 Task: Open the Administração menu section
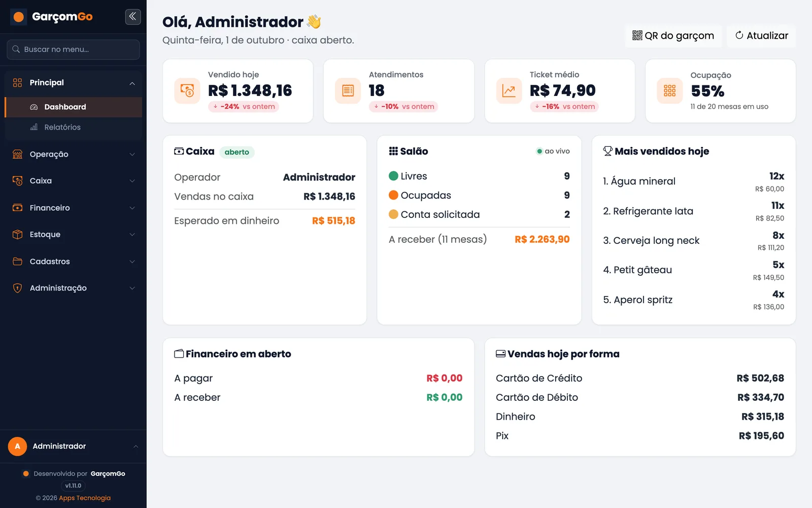click(74, 288)
